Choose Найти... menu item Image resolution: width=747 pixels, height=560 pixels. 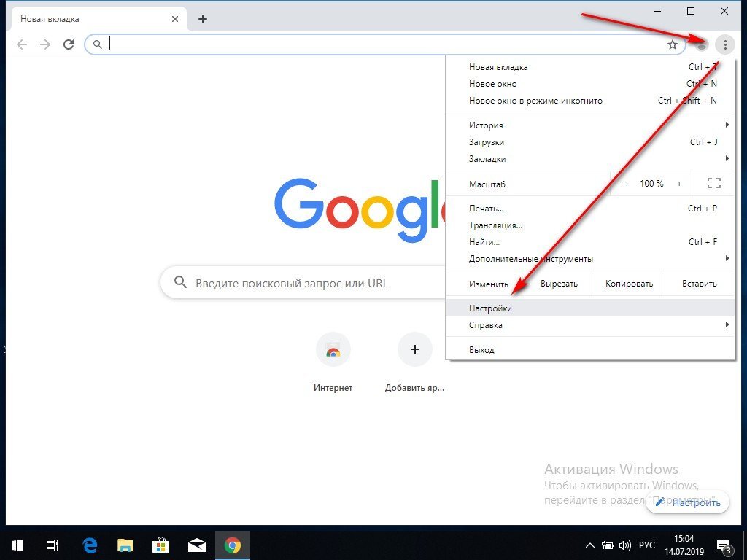[590, 242]
